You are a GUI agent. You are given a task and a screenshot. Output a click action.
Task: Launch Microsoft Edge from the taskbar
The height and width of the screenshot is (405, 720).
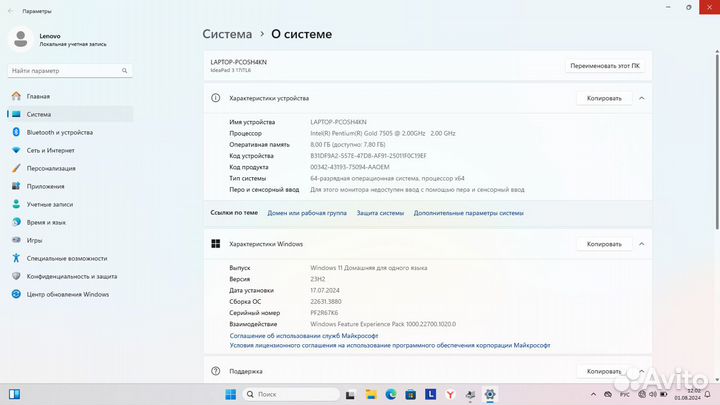coord(391,394)
